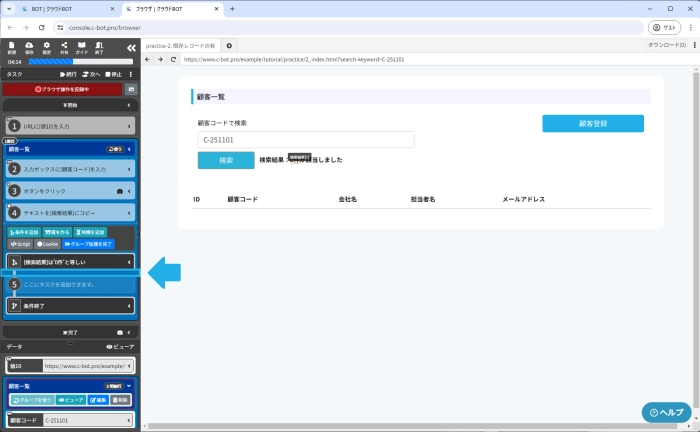This screenshot has height=432, width=700.
Task: Collapse the sidebar with double-chevron icon
Action: click(x=131, y=47)
